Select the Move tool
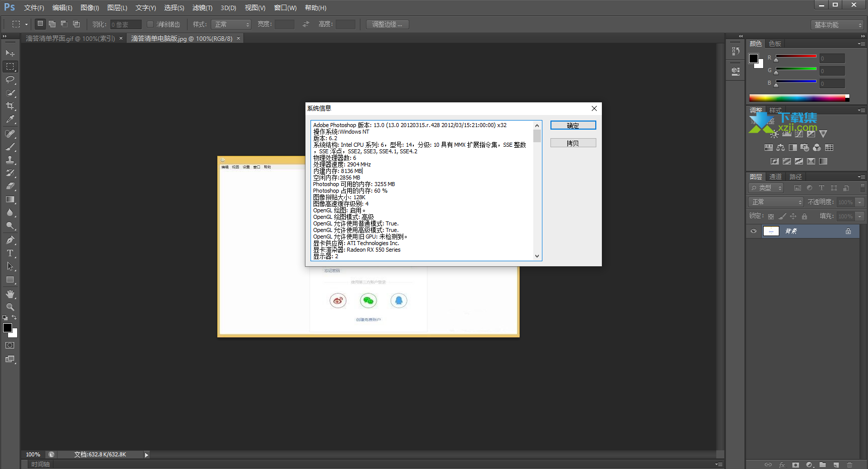 coord(10,53)
